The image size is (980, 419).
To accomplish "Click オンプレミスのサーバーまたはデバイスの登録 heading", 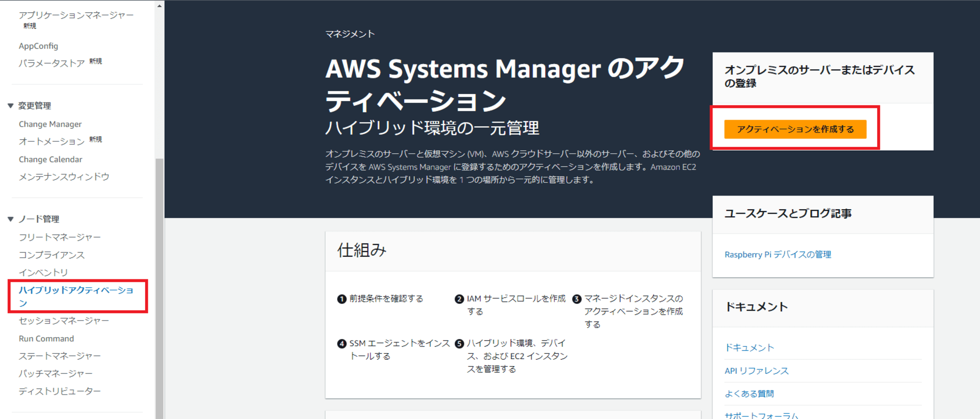I will 819,76.
